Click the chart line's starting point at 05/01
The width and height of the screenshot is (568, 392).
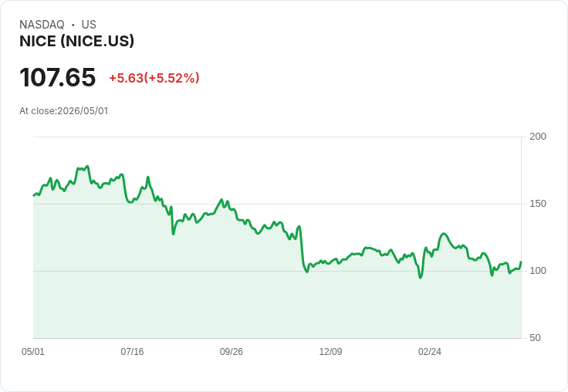(34, 196)
